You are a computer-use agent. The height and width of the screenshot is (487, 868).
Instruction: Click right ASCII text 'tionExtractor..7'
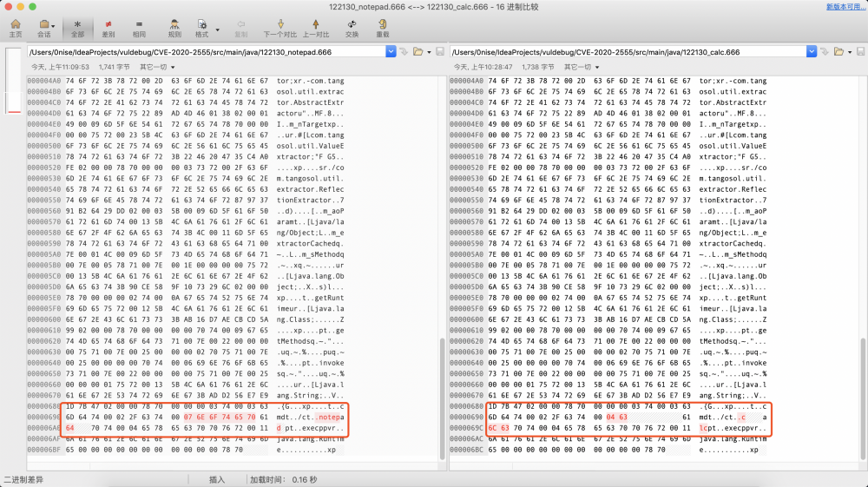[x=733, y=201]
